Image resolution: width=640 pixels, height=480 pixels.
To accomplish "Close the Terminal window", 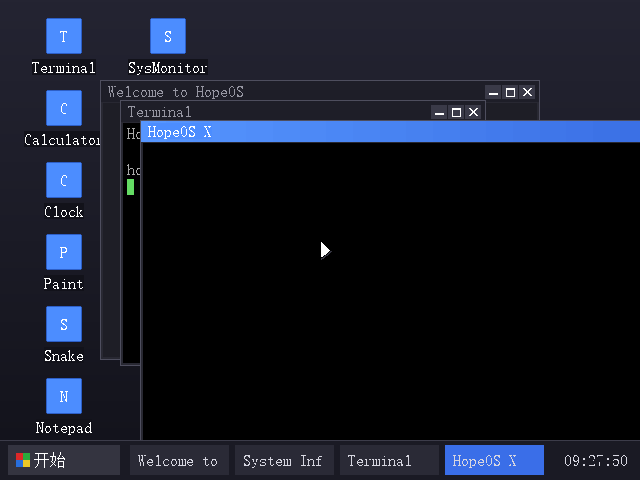I will 473,112.
